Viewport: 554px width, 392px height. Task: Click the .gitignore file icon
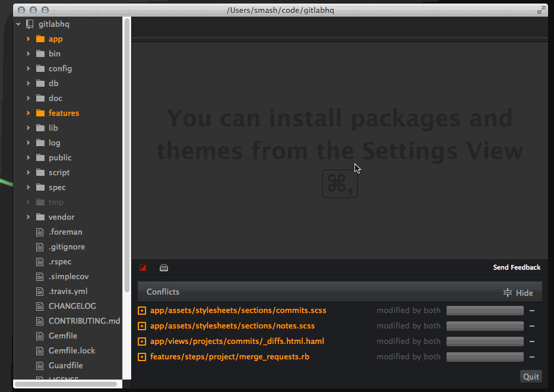(40, 247)
